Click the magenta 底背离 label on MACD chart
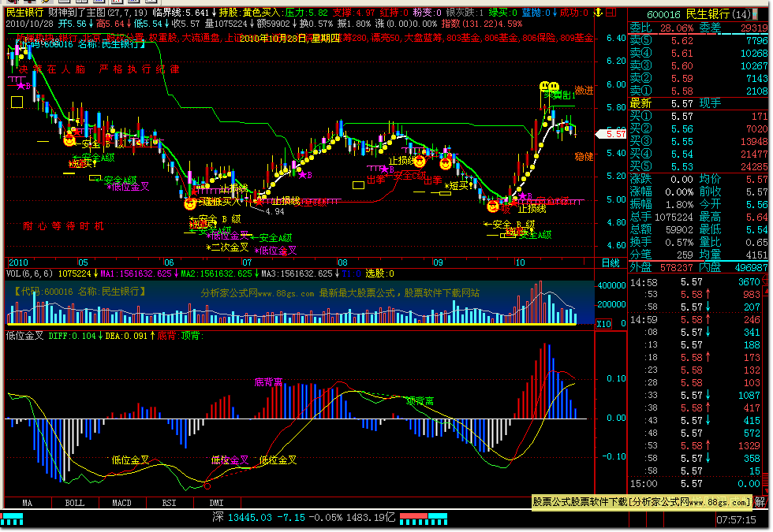 coord(268,382)
